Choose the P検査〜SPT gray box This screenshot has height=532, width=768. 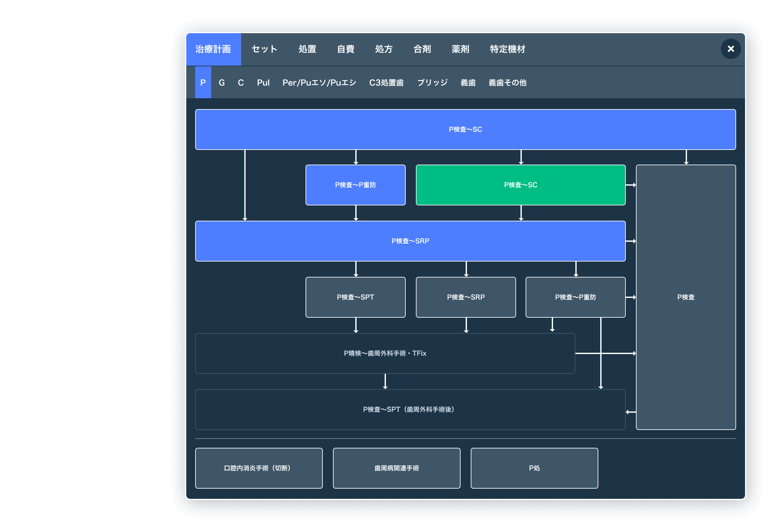[x=355, y=297]
